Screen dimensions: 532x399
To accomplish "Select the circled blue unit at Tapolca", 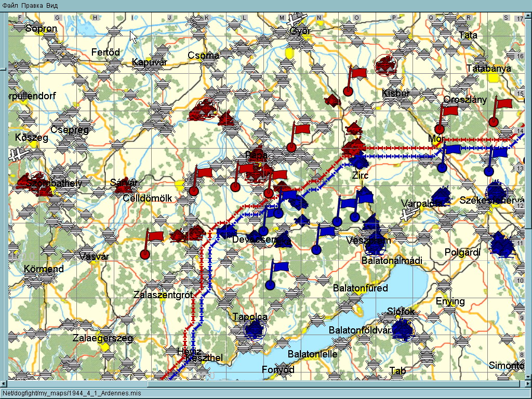I will click(x=255, y=329).
